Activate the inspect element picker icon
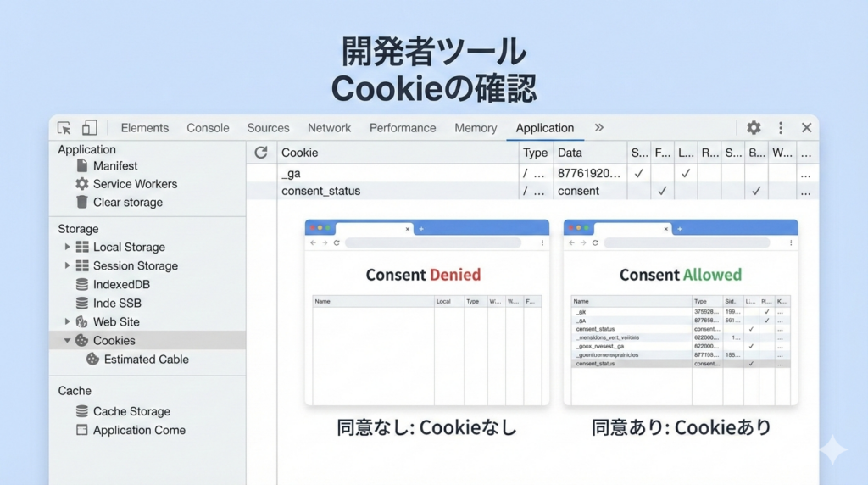The image size is (868, 485). tap(64, 128)
